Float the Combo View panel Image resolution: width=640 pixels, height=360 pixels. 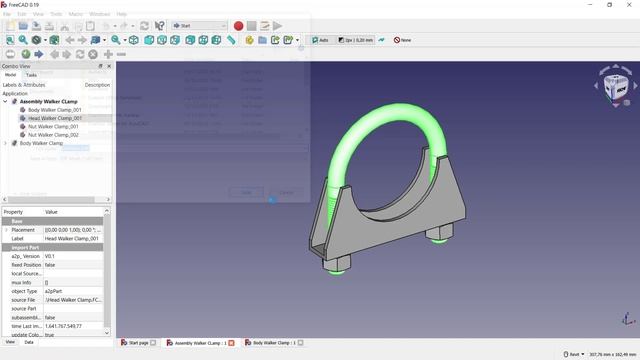pos(100,66)
